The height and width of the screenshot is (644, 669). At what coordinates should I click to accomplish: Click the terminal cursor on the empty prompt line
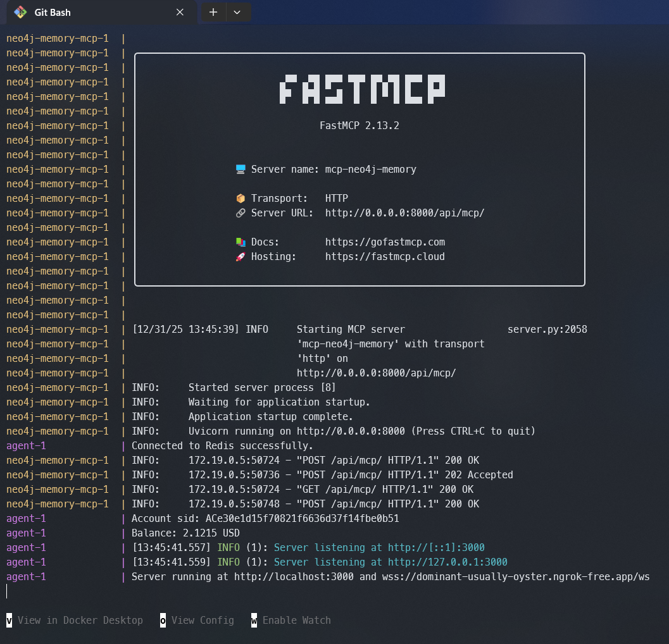(x=7, y=591)
